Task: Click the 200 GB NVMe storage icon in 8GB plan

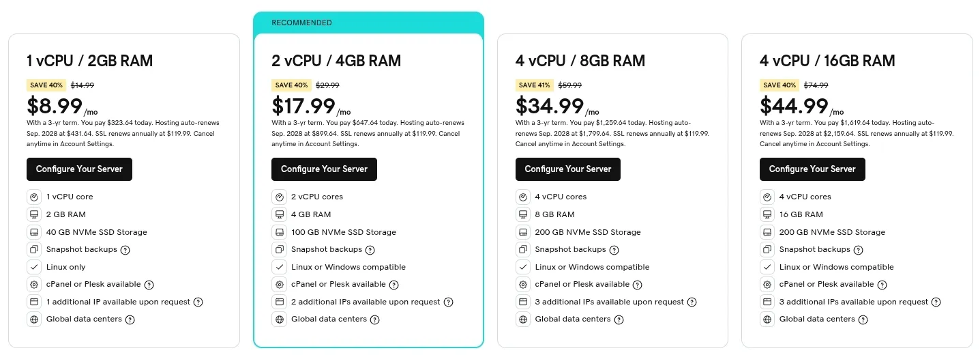Action: click(523, 232)
